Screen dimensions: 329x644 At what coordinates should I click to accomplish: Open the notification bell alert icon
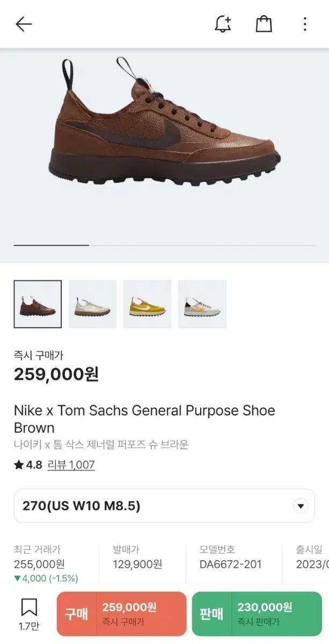(x=223, y=24)
